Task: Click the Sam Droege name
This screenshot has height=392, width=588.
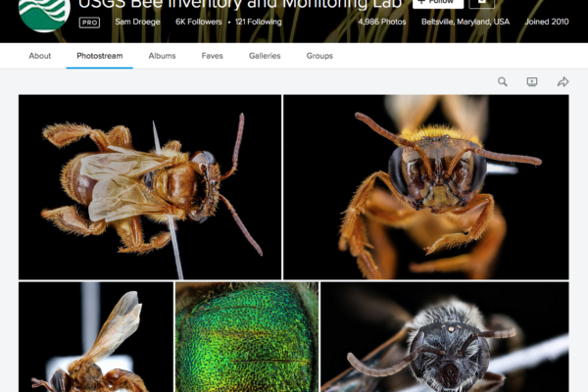Action: pos(137,22)
